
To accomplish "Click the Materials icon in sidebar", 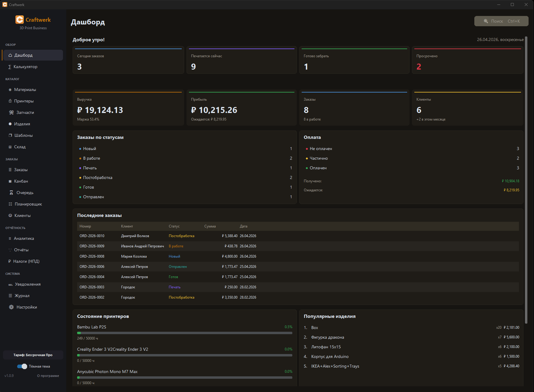I will (10, 90).
